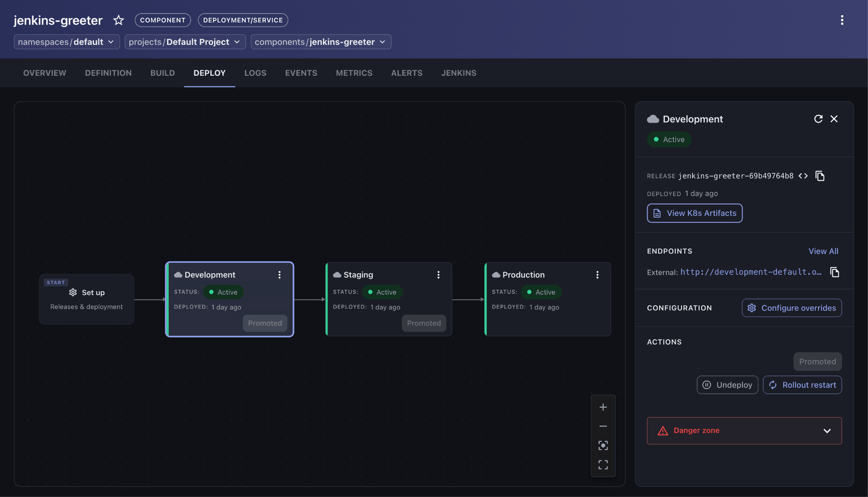Expand the Danger zone section
Image resolution: width=868 pixels, height=497 pixels.
pyautogui.click(x=744, y=430)
